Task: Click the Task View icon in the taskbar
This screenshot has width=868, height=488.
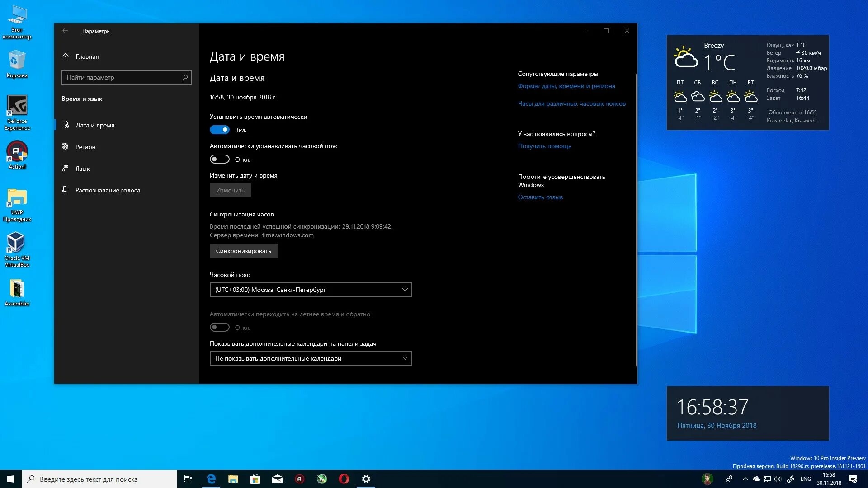Action: (188, 479)
